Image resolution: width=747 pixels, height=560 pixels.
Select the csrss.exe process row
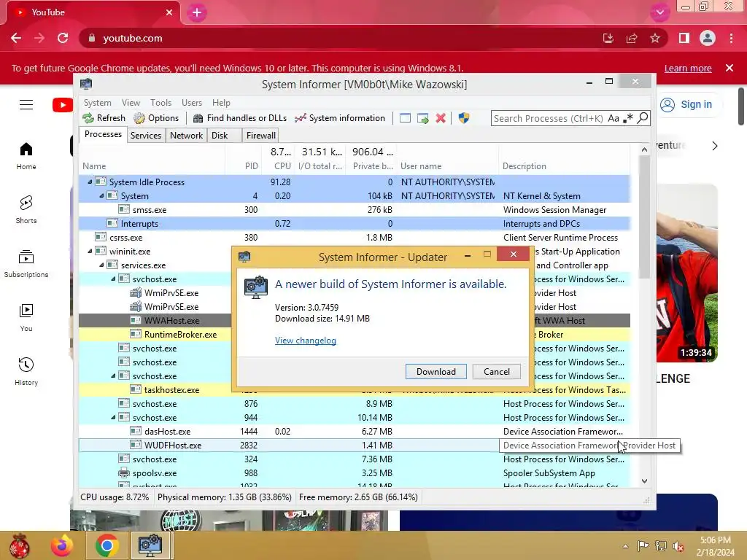tap(355, 237)
